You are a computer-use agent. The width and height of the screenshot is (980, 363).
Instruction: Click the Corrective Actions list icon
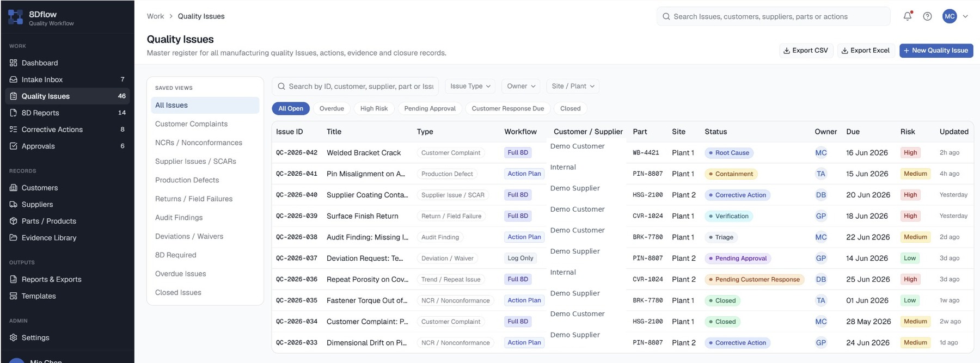coord(14,130)
